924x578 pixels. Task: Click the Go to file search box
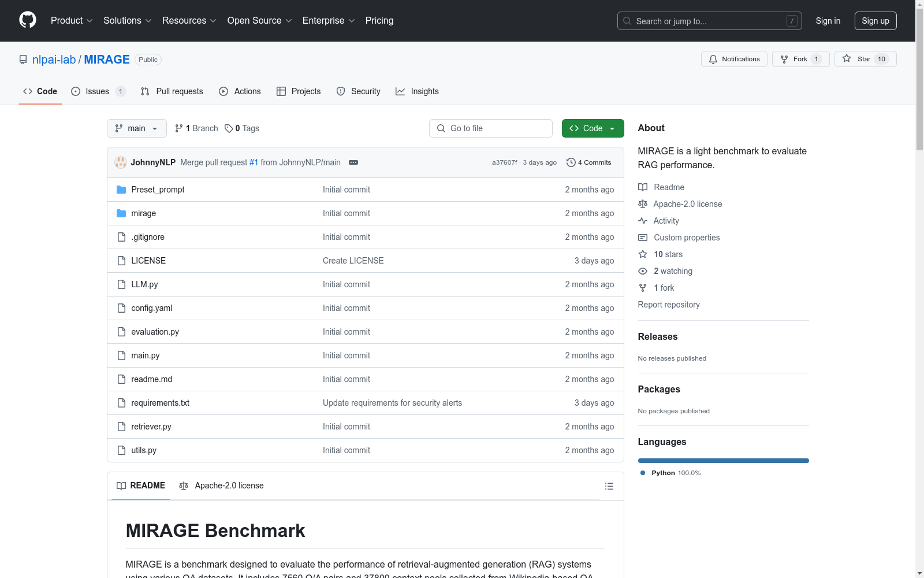pos(491,128)
